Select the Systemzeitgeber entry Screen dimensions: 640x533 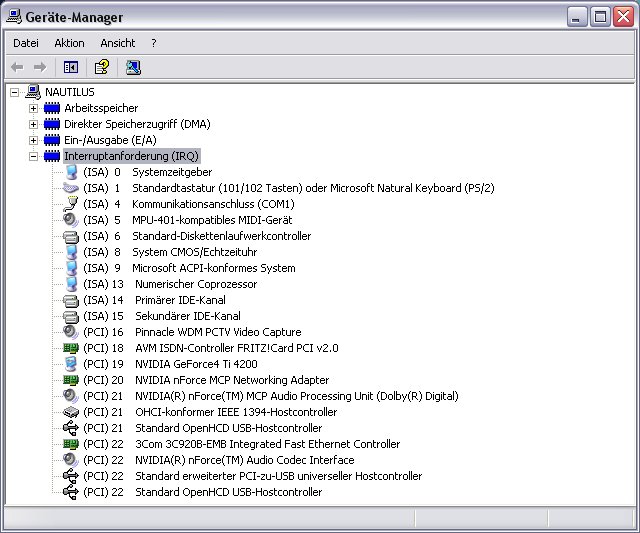tap(147, 172)
